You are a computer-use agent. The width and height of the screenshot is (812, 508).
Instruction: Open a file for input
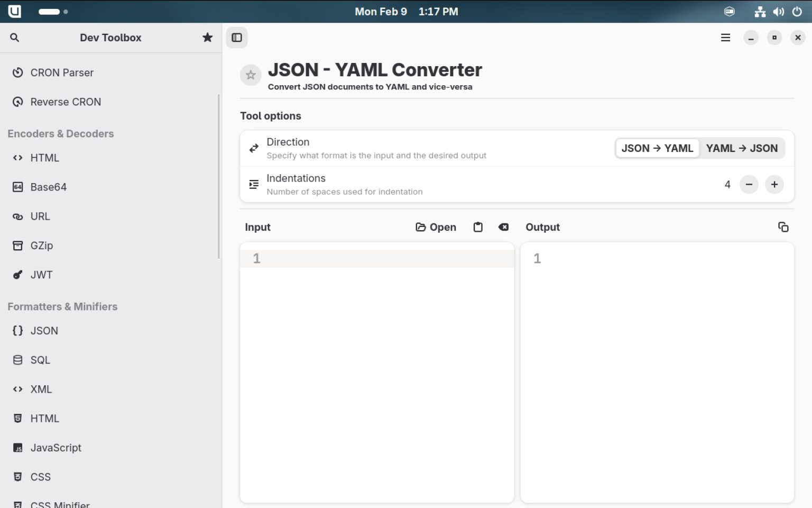436,227
